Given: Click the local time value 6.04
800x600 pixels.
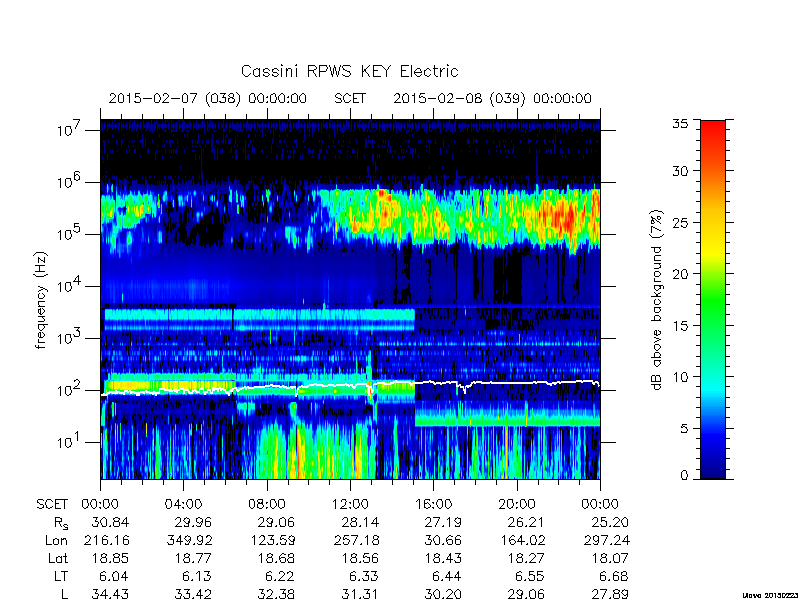Looking at the screenshot, I should point(114,576).
